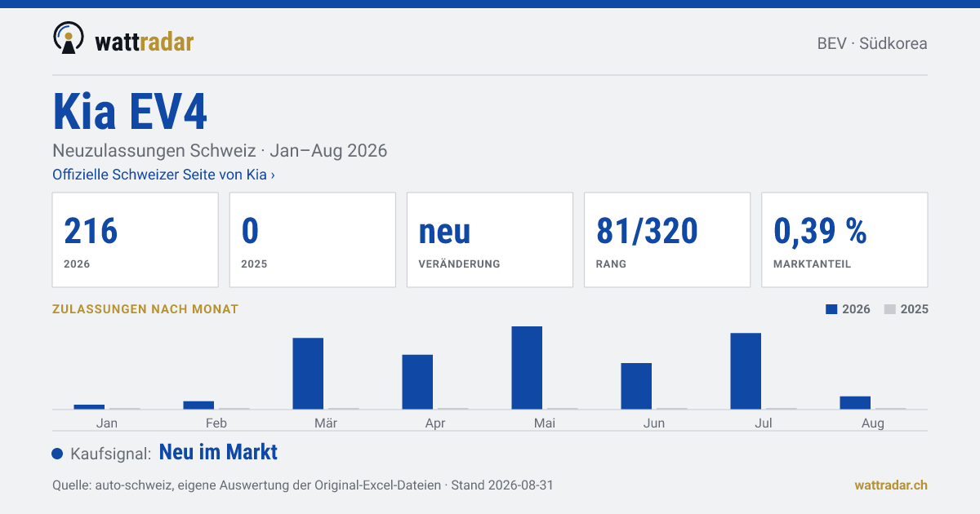Open the official Swiss Kia page link
980x514 pixels.
click(163, 175)
